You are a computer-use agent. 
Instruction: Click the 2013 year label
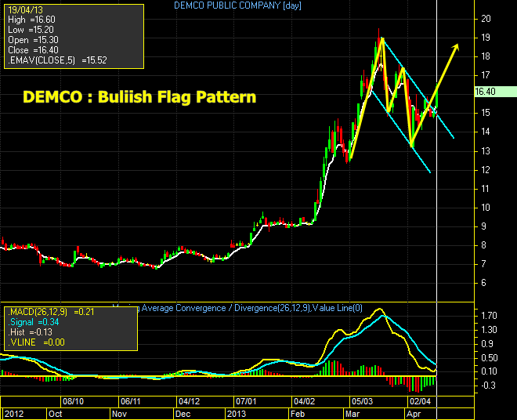[237, 414]
